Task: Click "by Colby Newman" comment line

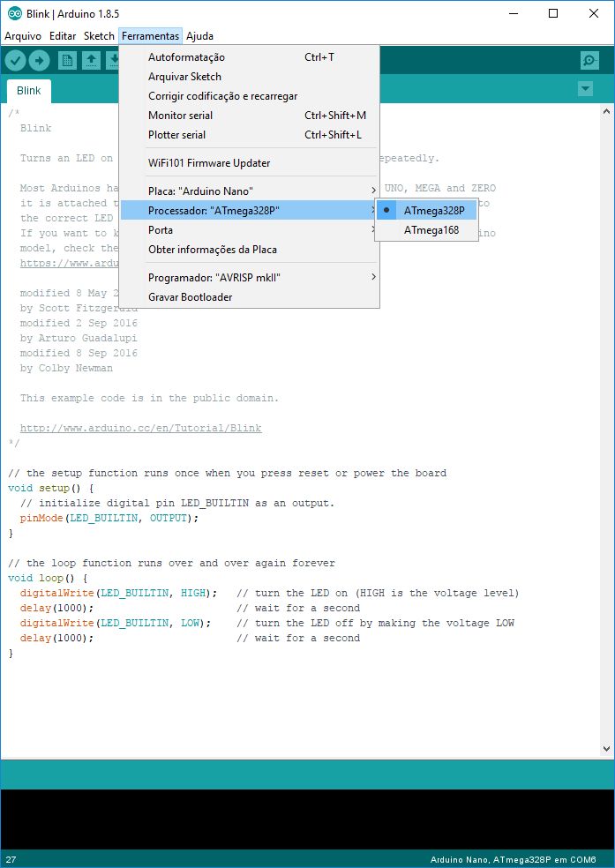Action: point(66,368)
